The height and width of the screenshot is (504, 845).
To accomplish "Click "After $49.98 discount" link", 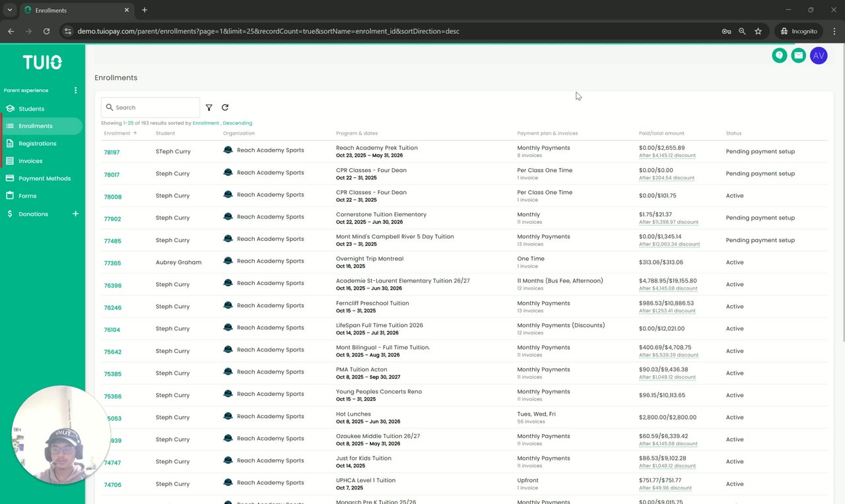I will (665, 488).
